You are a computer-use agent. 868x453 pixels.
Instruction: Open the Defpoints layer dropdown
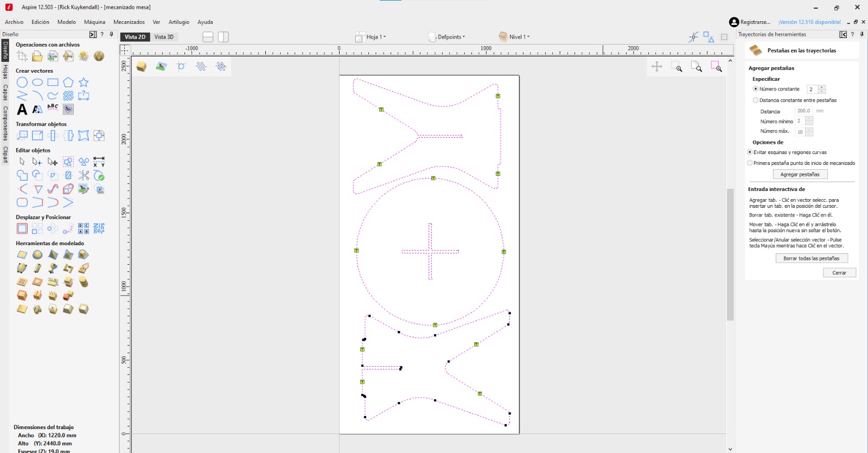446,37
